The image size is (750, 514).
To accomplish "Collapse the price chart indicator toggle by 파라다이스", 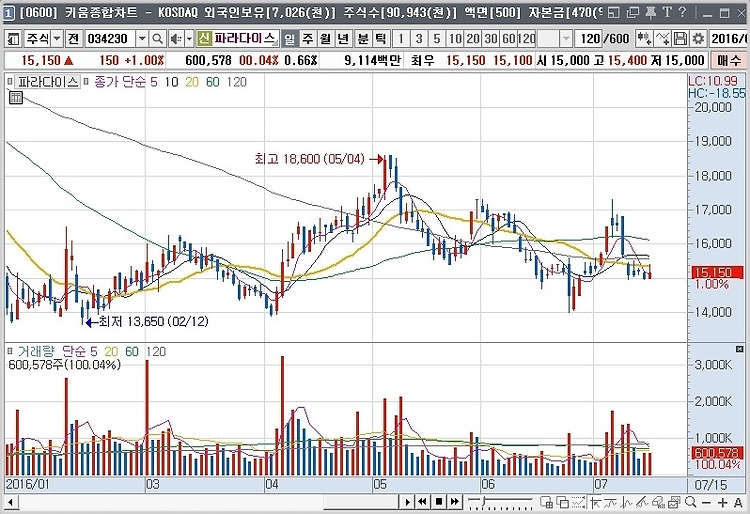I will click(10, 82).
